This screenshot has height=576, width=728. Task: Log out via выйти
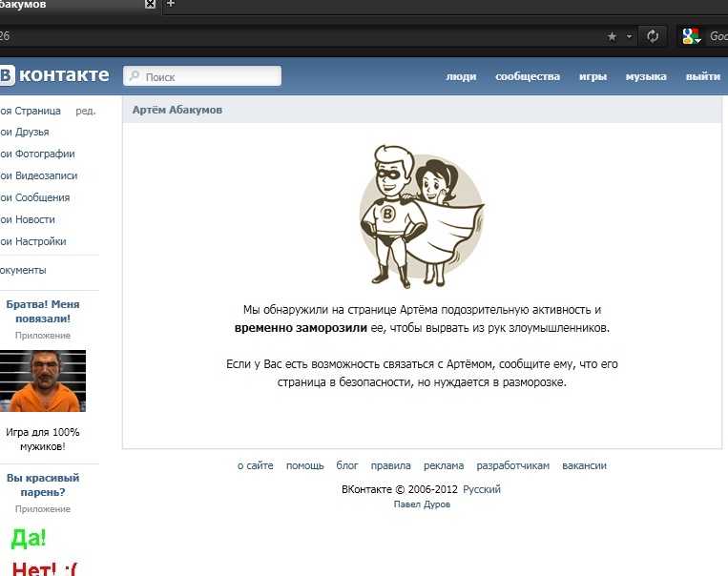point(703,76)
